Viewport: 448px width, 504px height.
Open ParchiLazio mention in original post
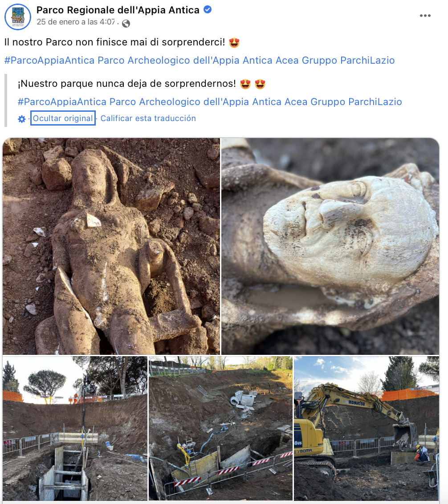[367, 61]
